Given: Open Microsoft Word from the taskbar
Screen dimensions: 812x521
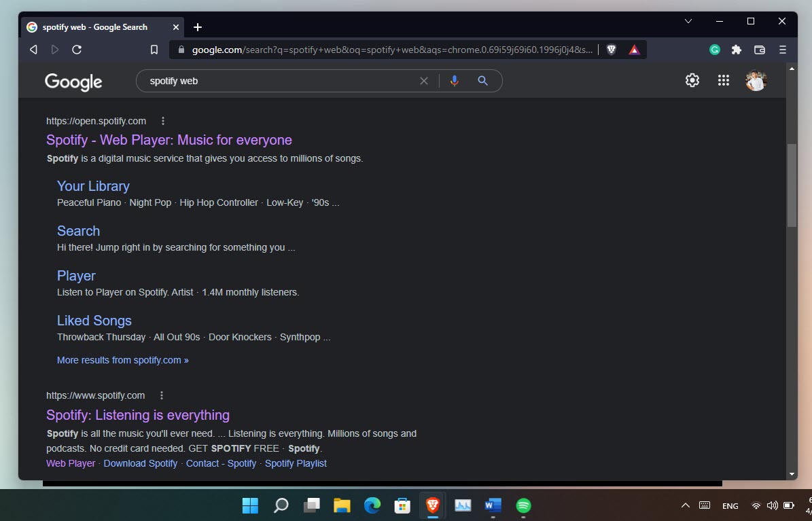Looking at the screenshot, I should pos(493,505).
